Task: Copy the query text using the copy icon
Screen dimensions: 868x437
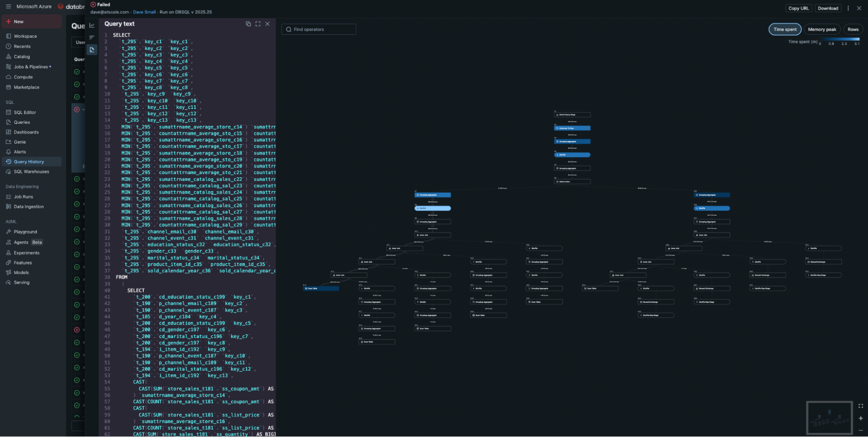Action: [x=248, y=24]
